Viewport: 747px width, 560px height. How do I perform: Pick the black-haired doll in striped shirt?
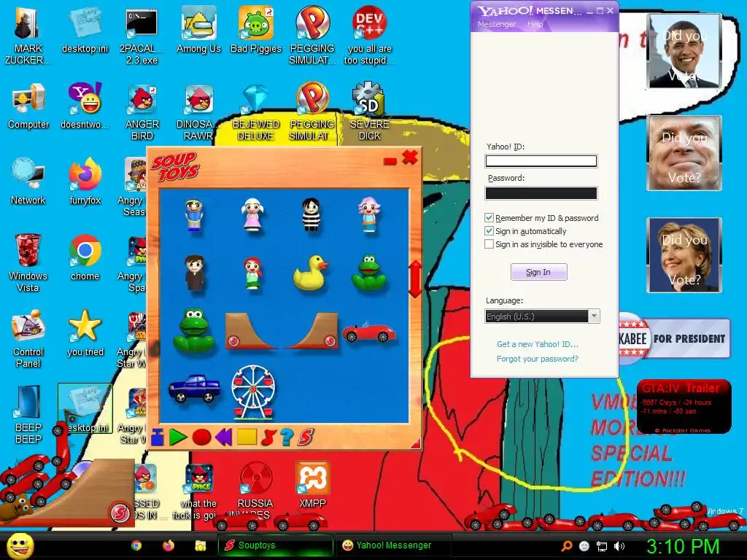[311, 214]
